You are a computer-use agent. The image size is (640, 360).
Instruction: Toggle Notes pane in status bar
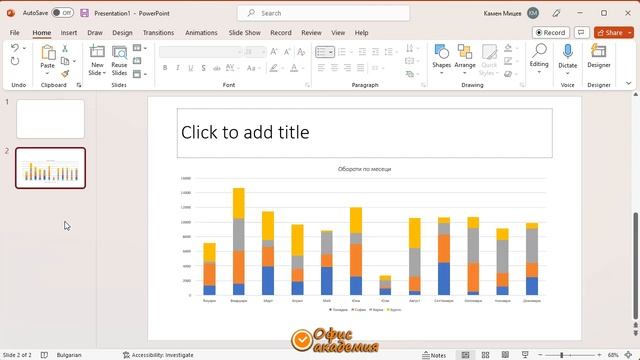pos(434,355)
